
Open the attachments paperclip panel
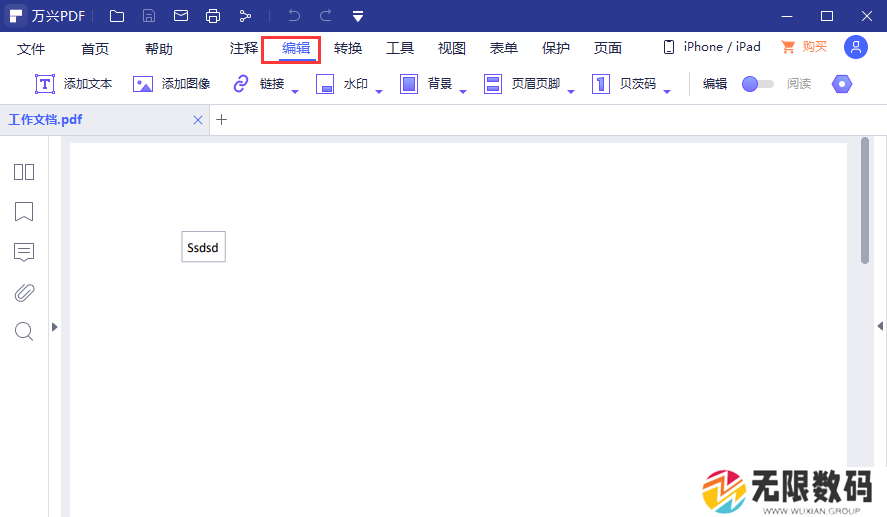24,292
